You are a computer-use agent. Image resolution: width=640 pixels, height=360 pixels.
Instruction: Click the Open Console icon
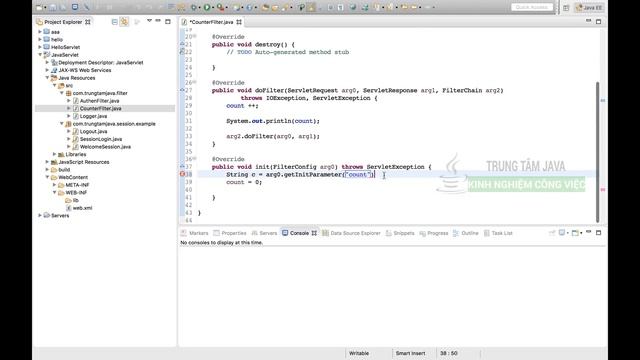click(575, 233)
